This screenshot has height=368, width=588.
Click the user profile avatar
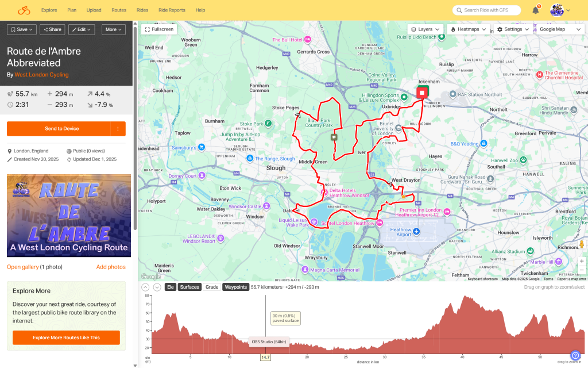pyautogui.click(x=558, y=10)
